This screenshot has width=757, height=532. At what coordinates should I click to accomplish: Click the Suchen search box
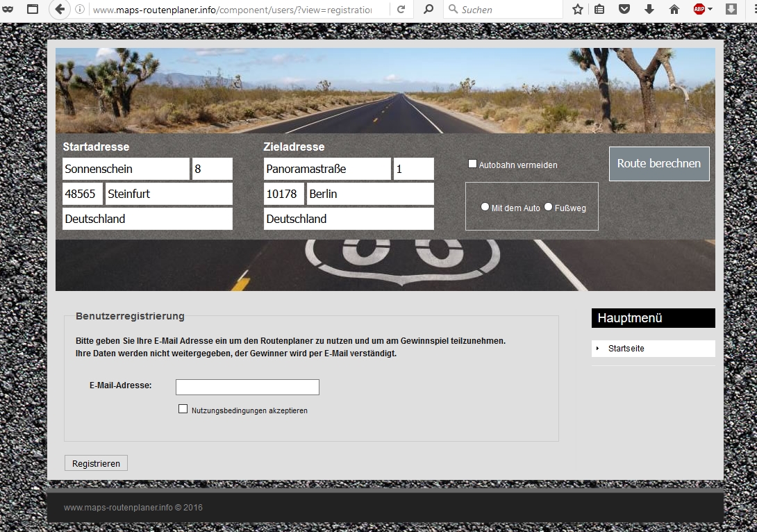coord(503,10)
